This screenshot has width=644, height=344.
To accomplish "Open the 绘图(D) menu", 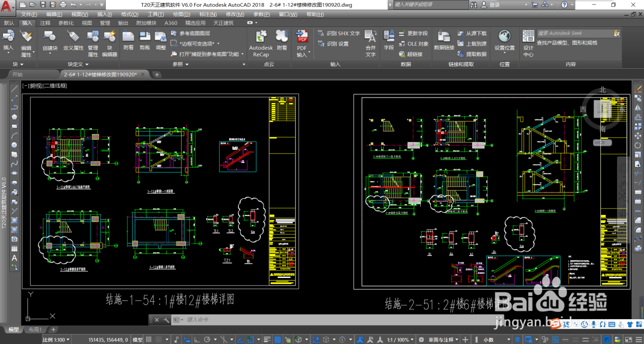I will pos(182,14).
